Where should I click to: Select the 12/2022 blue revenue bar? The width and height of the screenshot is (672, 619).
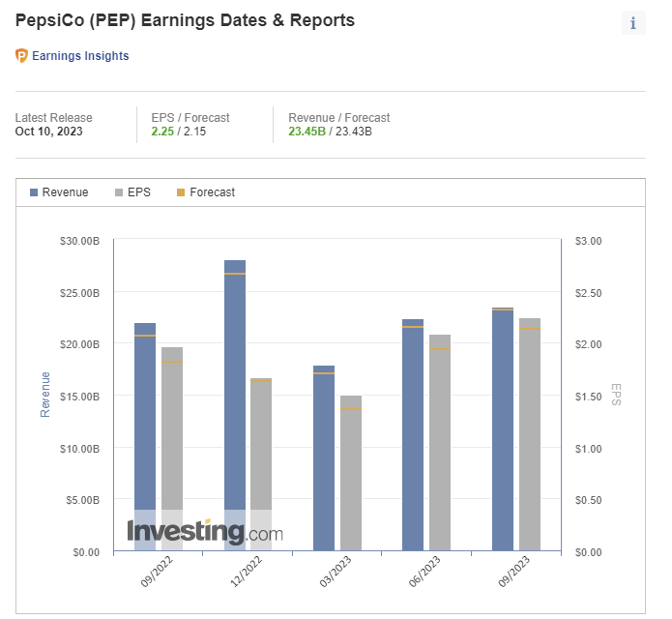(x=235, y=405)
